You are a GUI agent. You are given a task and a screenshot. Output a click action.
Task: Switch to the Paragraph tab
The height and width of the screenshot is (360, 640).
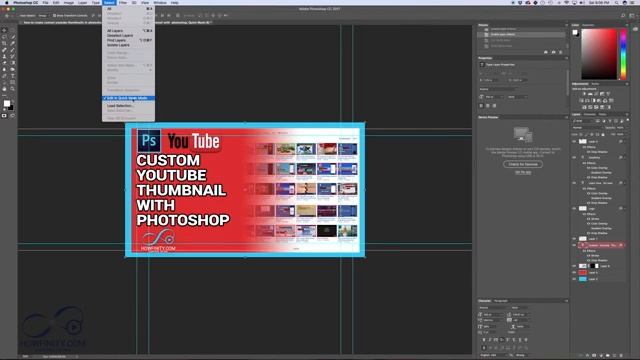[501, 301]
